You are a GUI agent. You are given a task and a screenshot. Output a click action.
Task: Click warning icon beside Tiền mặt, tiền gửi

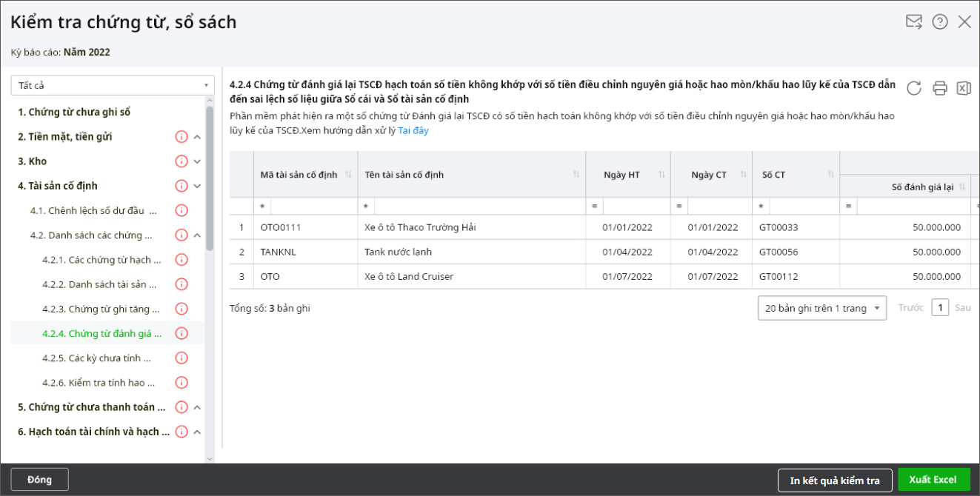(181, 137)
